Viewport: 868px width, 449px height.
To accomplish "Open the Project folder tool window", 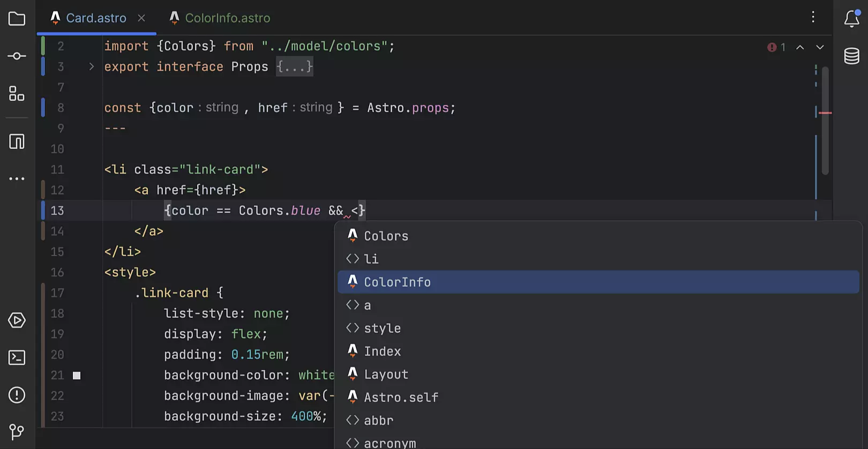I will coord(17,19).
